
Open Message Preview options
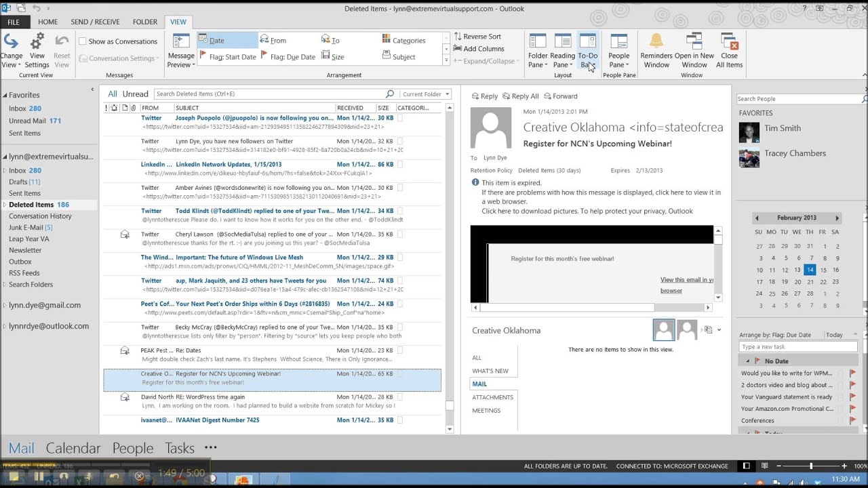pyautogui.click(x=181, y=51)
